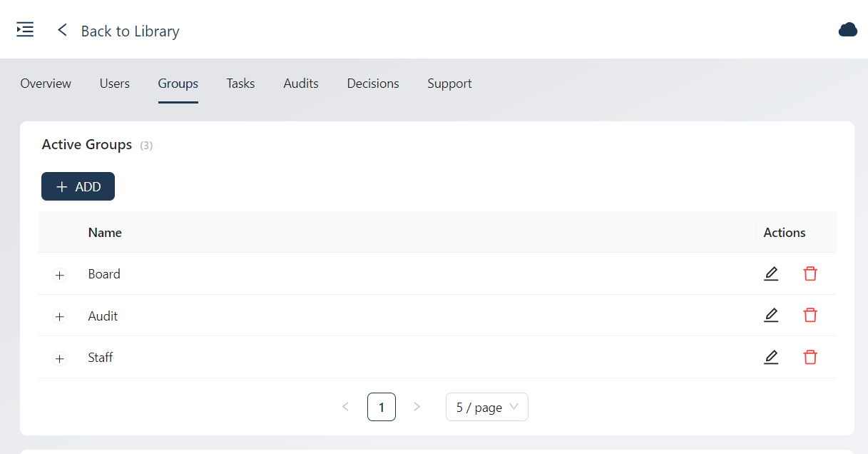868x454 pixels.
Task: Open the Audits tab
Action: [x=301, y=84]
